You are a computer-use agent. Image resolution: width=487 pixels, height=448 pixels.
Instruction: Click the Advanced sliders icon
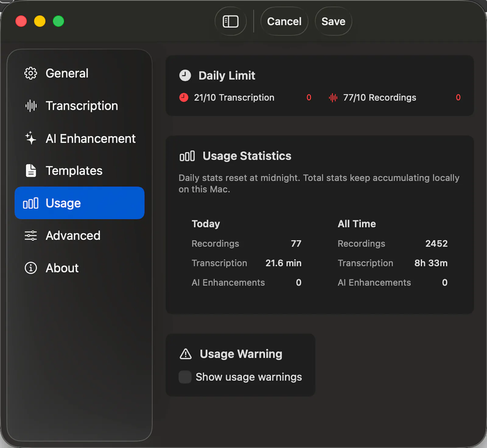tap(31, 236)
